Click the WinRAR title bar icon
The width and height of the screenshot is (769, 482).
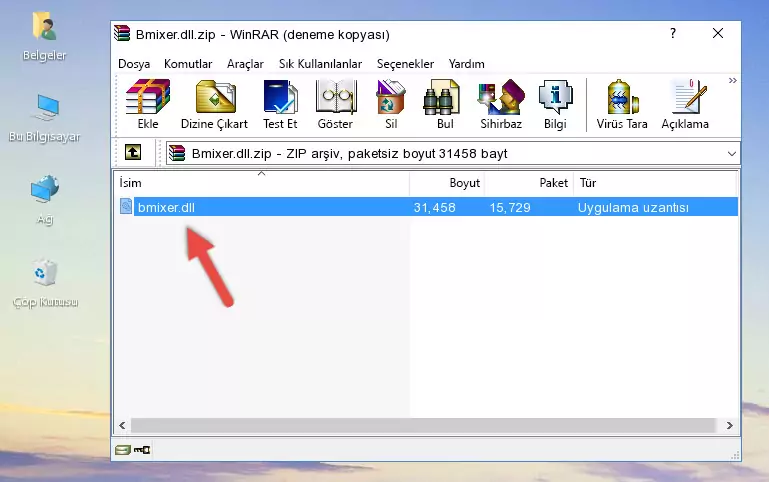[122, 33]
